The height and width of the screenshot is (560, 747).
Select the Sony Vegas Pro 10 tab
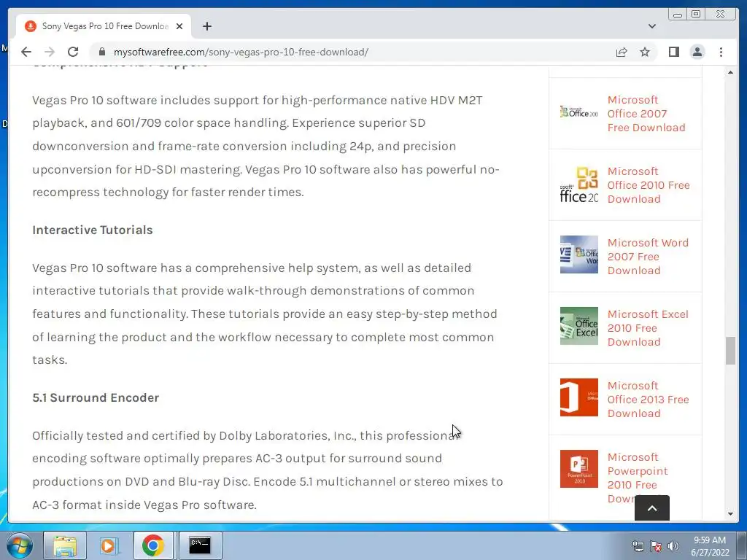[x=104, y=26]
